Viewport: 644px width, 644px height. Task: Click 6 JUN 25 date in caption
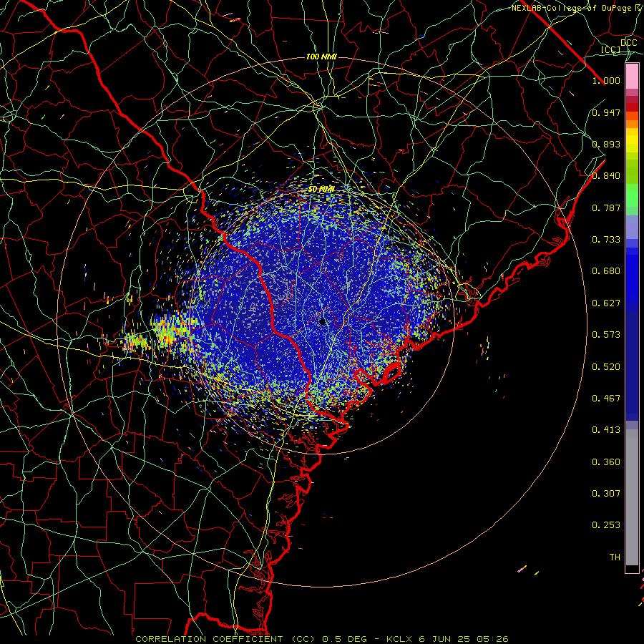[444, 639]
